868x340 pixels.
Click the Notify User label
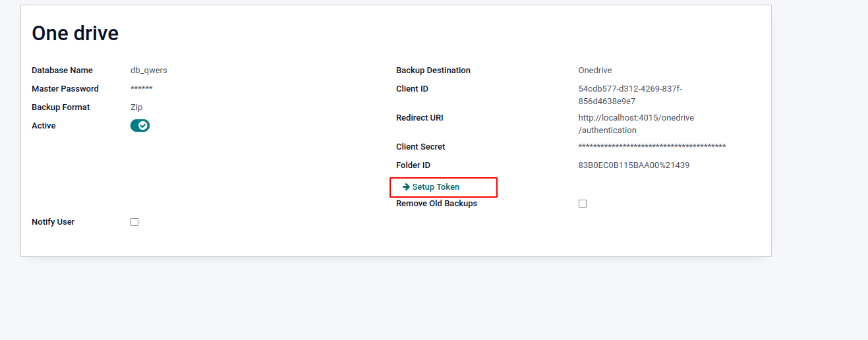53,222
